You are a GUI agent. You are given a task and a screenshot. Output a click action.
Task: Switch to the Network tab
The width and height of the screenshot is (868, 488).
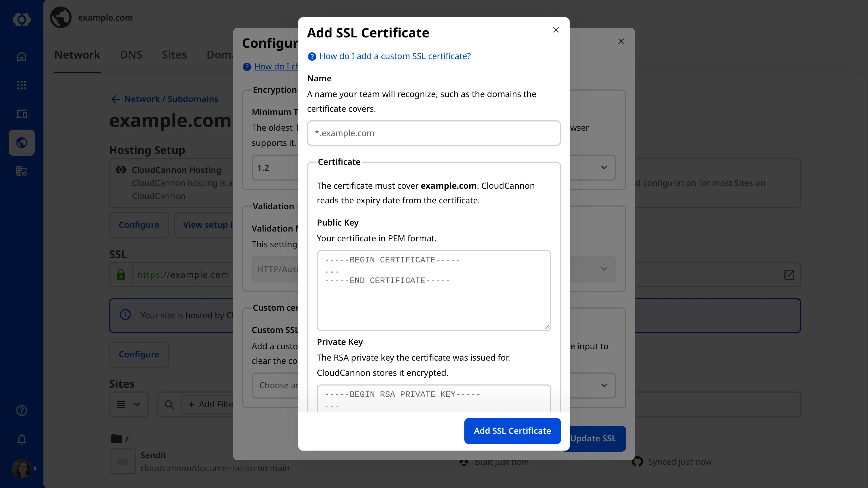77,55
